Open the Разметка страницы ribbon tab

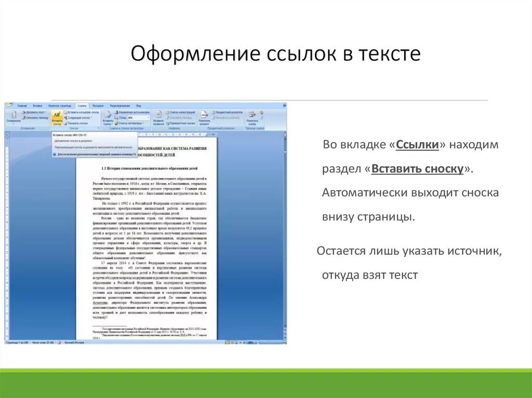(x=60, y=106)
